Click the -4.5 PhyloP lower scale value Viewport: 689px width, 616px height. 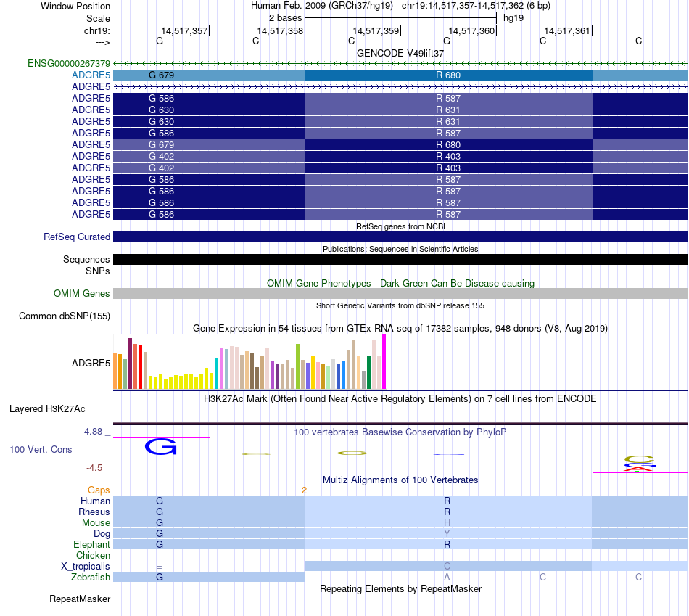(x=94, y=468)
